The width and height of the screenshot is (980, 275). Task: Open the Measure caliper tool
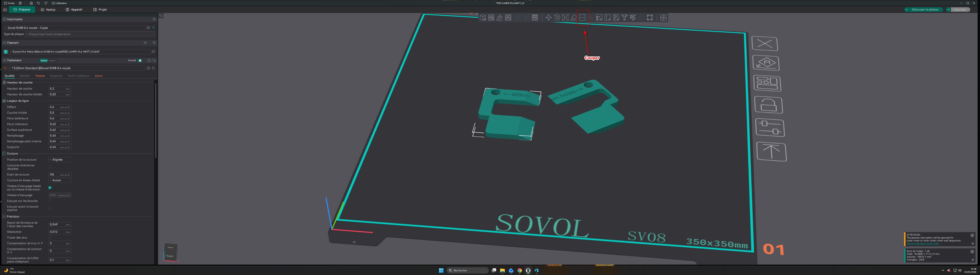(x=633, y=18)
